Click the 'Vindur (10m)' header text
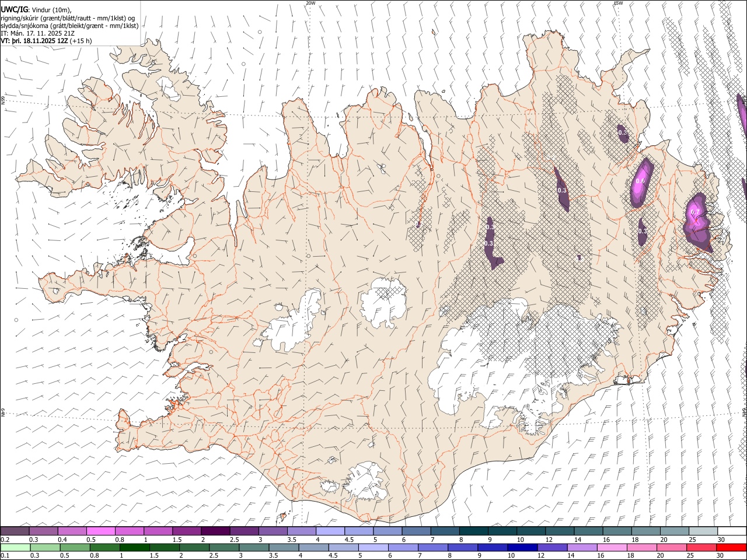747x560 pixels. pos(51,10)
